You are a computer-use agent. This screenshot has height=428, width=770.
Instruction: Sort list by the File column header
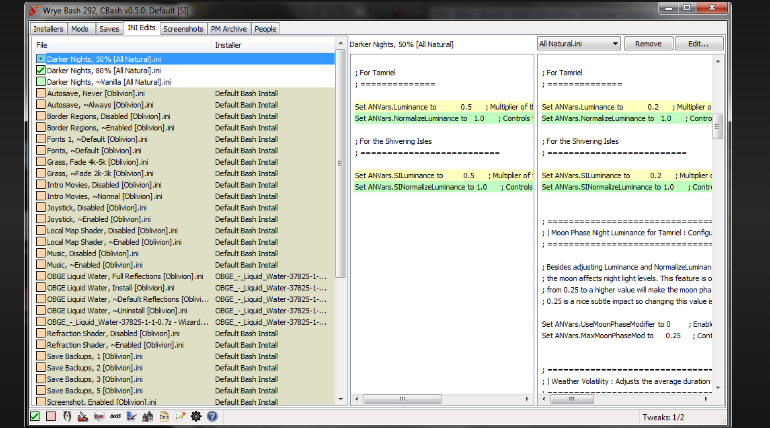tap(42, 45)
